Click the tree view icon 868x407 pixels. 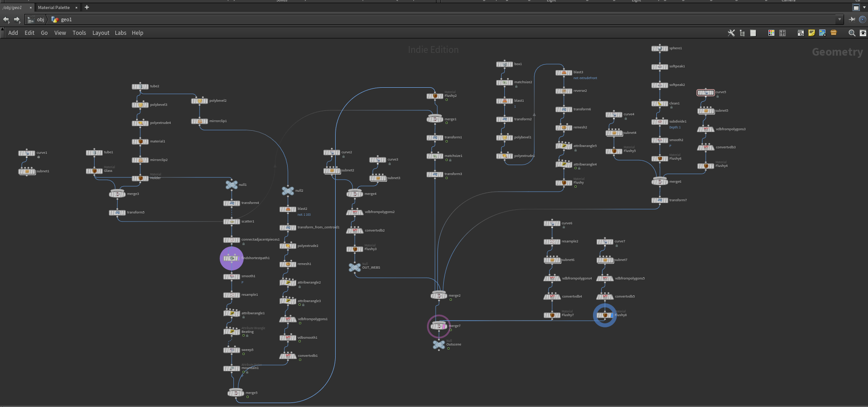point(742,33)
